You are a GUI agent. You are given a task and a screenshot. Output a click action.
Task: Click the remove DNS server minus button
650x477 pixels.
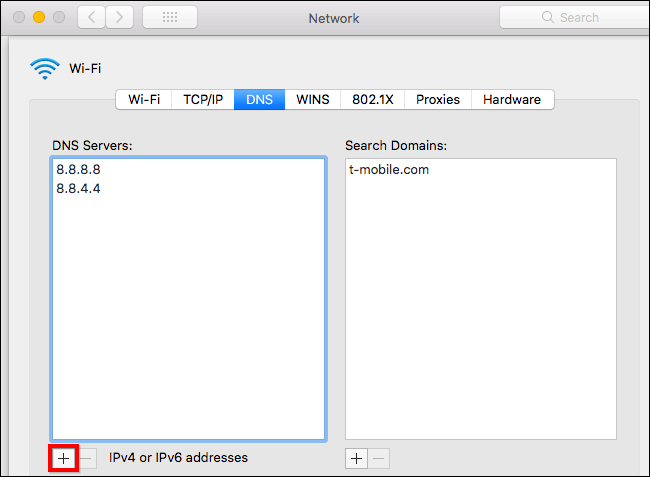coord(87,458)
